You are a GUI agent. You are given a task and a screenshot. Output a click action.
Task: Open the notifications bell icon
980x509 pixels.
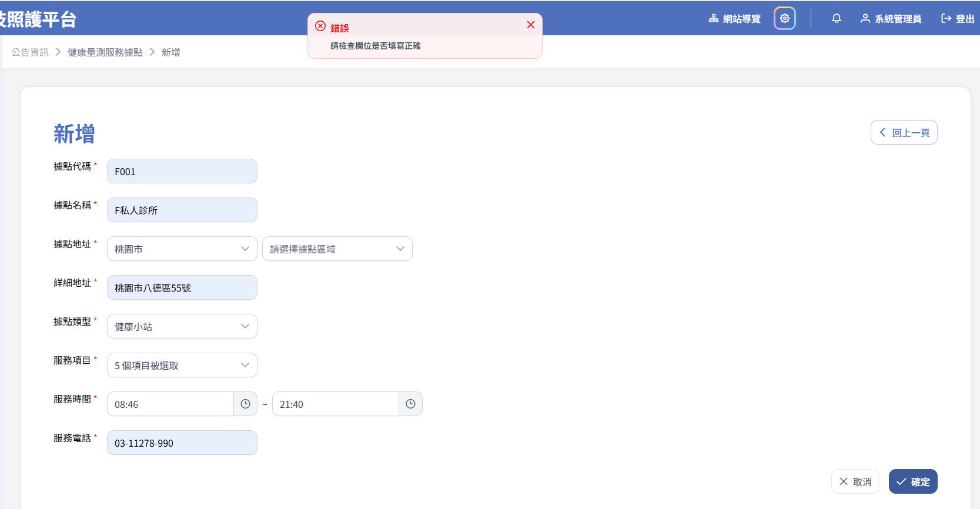(836, 18)
